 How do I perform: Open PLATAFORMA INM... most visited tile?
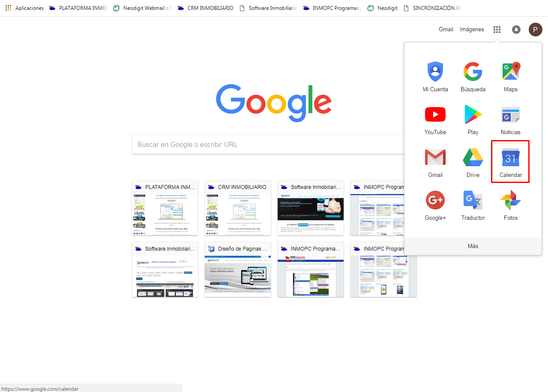tap(165, 208)
